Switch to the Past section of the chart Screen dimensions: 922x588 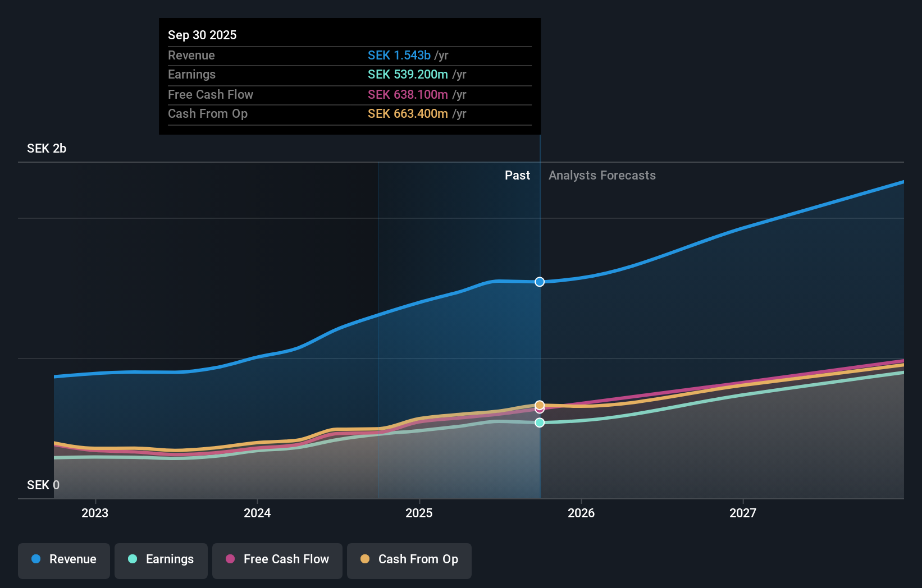tap(517, 175)
